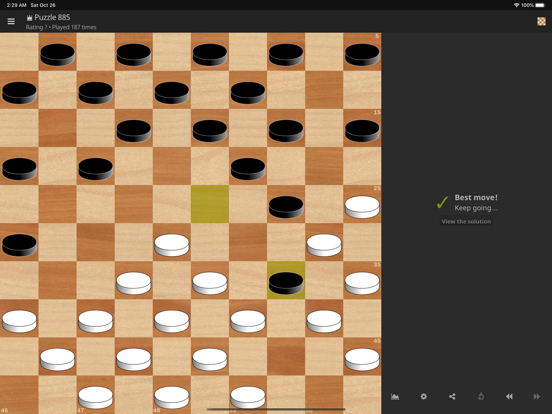The width and height of the screenshot is (552, 414).
Task: Select the white piece on square 47
Action: (95, 397)
